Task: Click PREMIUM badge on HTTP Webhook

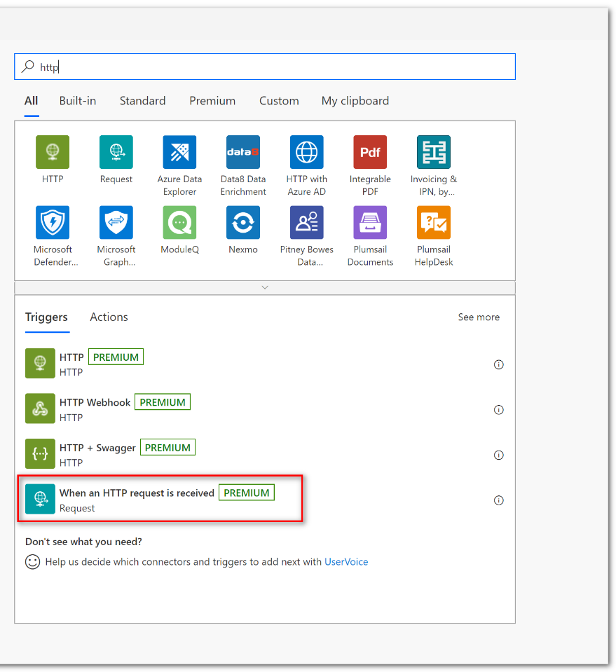Action: (163, 402)
